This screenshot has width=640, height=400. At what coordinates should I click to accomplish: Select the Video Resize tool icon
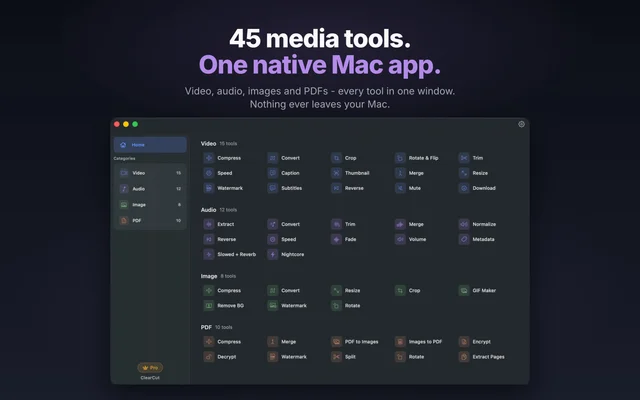coord(464,173)
